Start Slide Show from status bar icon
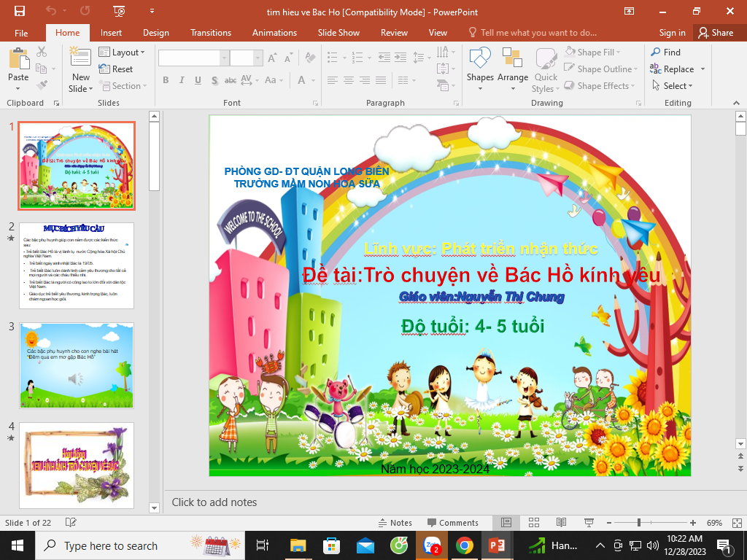Screen dimensions: 747x560 [588, 523]
